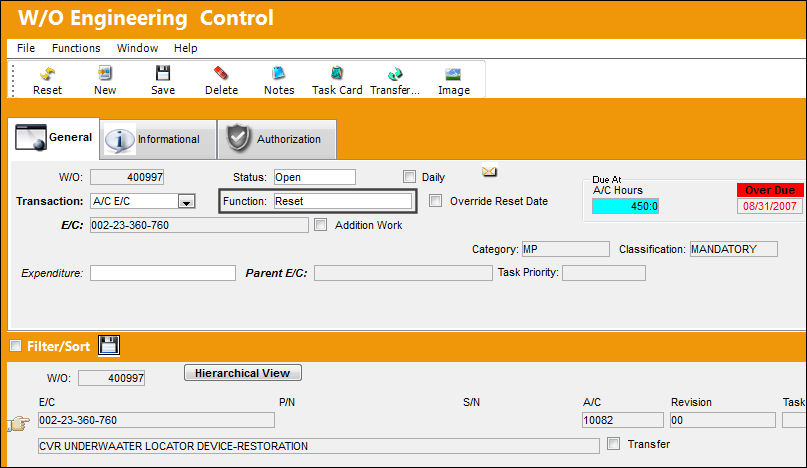Click the floppy disk icon beside Filter/Sort
807x468 pixels.
pyautogui.click(x=109, y=345)
